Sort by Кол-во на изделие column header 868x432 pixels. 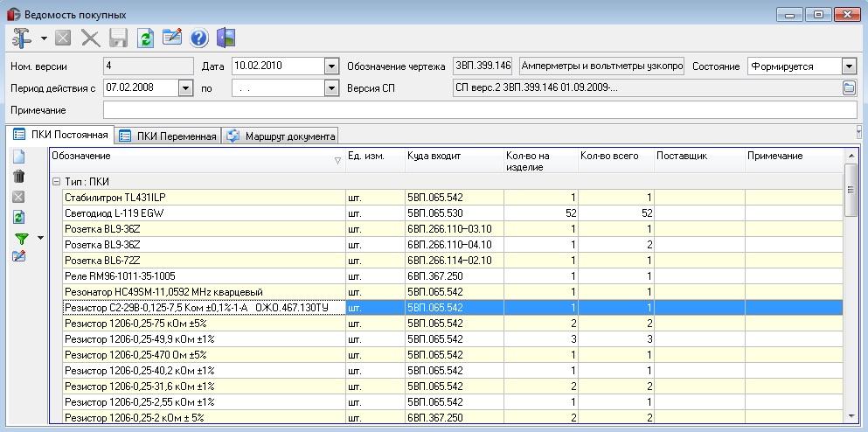coord(541,161)
